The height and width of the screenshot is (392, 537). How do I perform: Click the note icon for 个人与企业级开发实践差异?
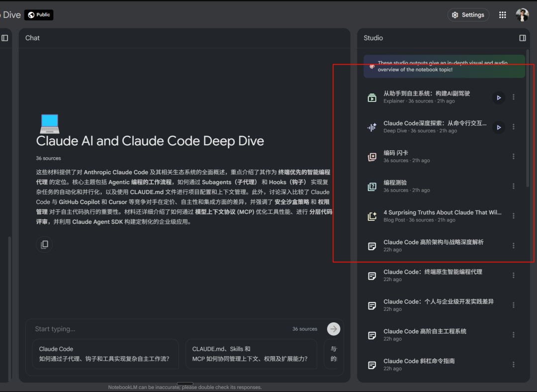[x=372, y=305]
